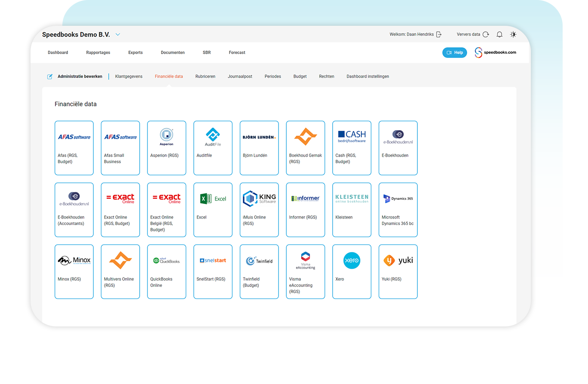The height and width of the screenshot is (384, 588).
Task: Select the Twinfield (Budget) card
Action: point(259,271)
